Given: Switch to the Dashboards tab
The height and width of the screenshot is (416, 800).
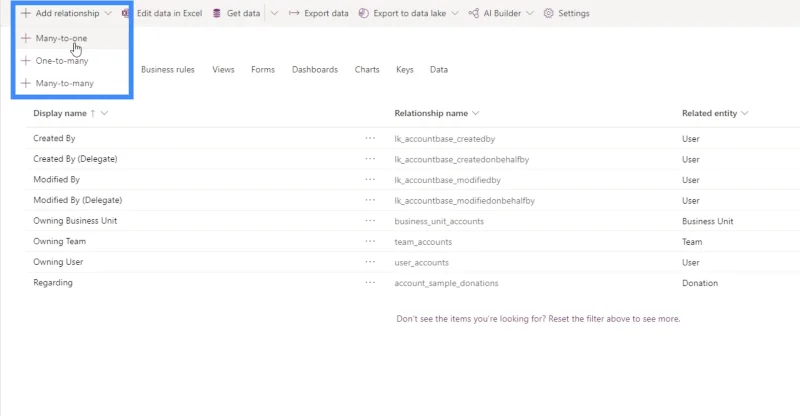Looking at the screenshot, I should (315, 69).
